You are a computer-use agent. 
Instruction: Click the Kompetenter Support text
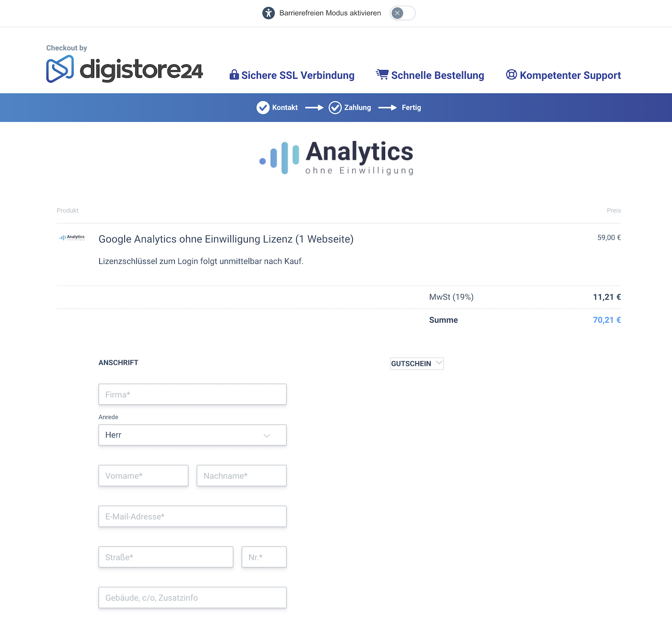click(x=570, y=75)
